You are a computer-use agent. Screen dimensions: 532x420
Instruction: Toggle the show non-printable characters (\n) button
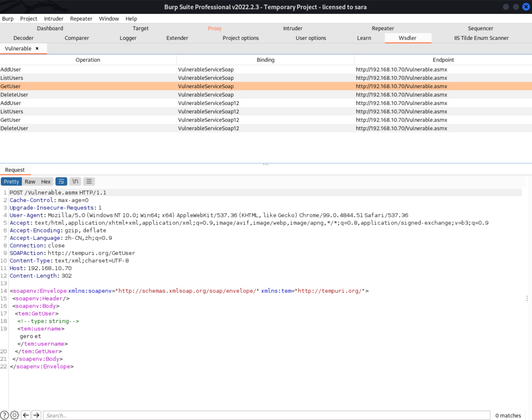click(x=75, y=181)
